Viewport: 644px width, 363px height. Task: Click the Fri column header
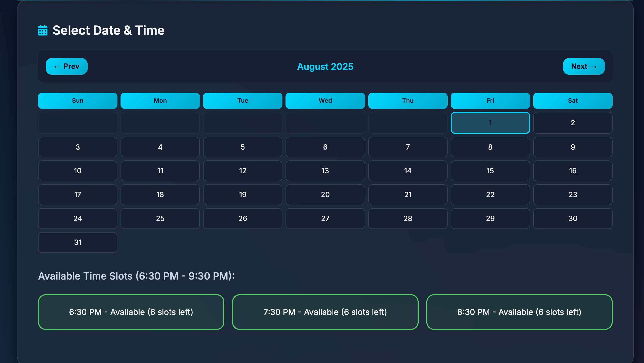pos(490,100)
